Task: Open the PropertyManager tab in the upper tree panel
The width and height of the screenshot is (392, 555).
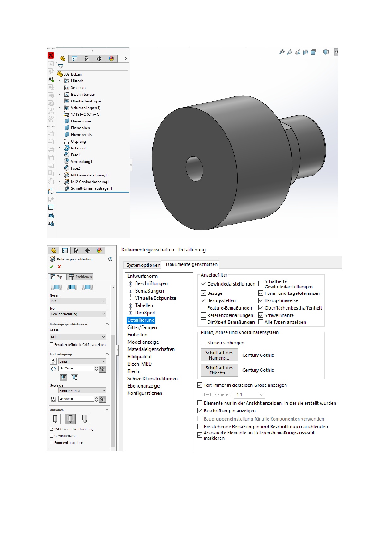Action: click(x=75, y=59)
